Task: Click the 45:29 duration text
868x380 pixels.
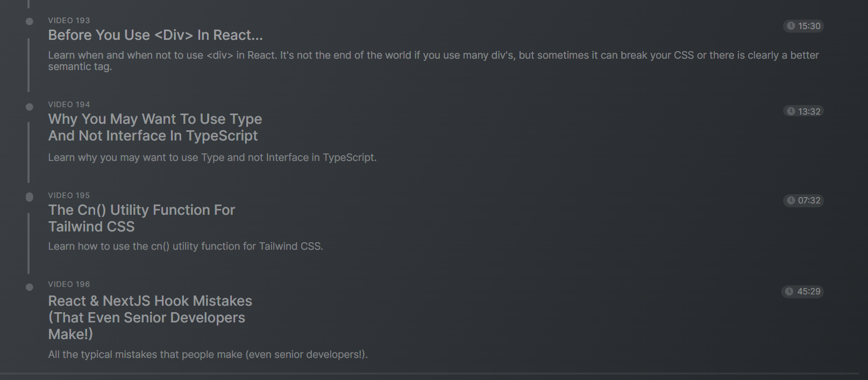Action: pos(809,291)
